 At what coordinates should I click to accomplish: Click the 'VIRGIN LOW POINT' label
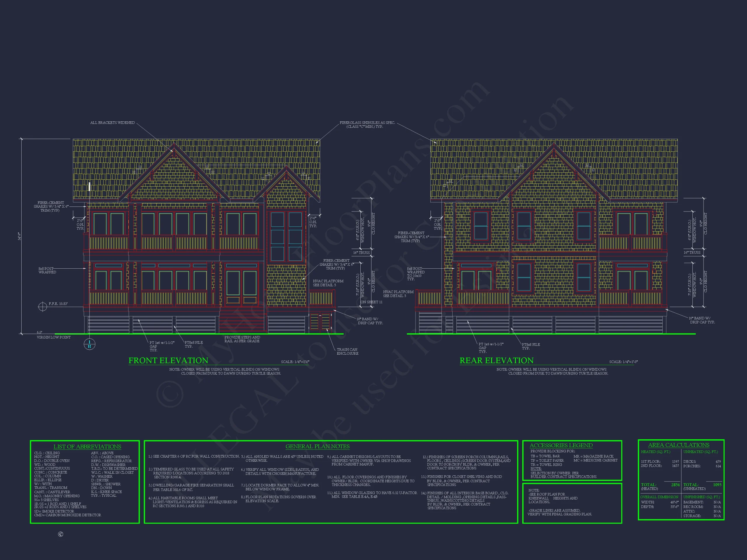(54, 337)
